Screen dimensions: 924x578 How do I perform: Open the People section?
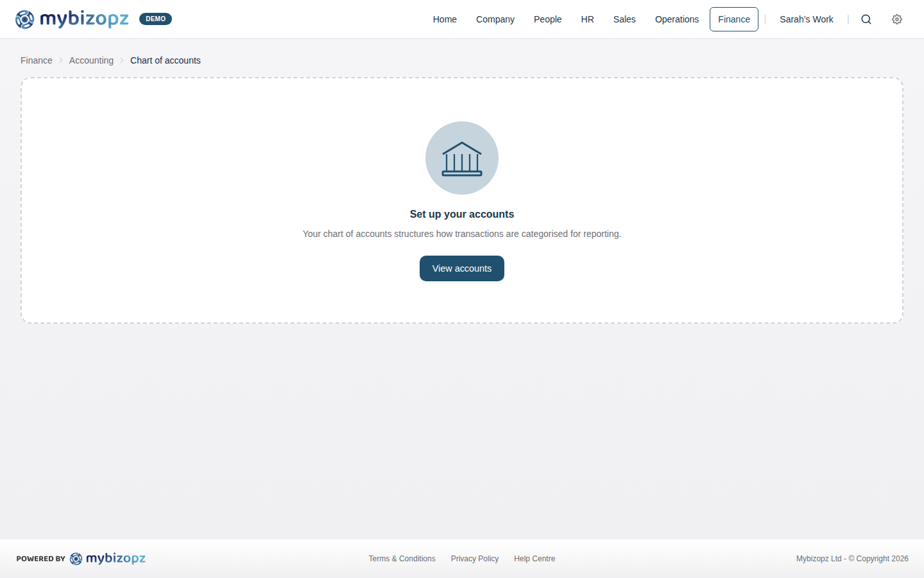click(547, 19)
